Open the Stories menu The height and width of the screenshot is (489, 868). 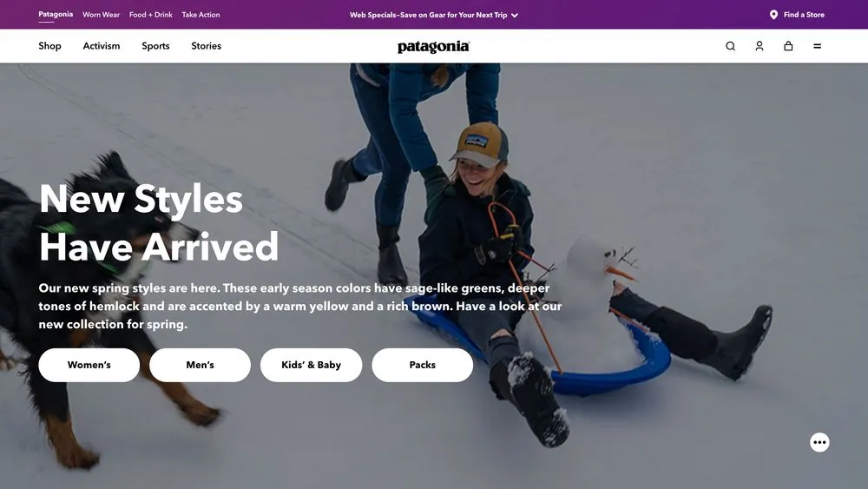click(206, 46)
